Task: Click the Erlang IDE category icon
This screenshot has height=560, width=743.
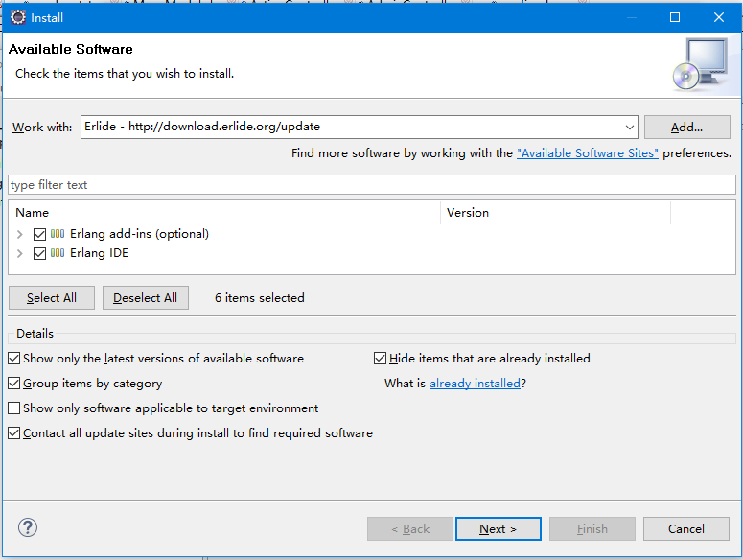Action: 58,253
